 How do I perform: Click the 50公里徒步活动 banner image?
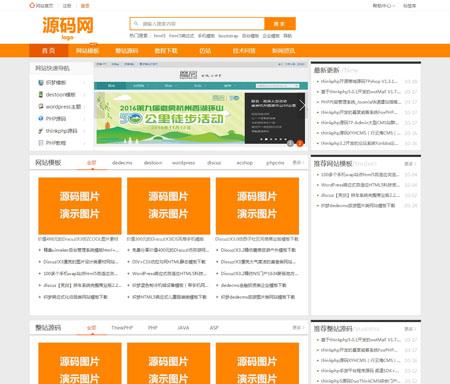click(170, 118)
